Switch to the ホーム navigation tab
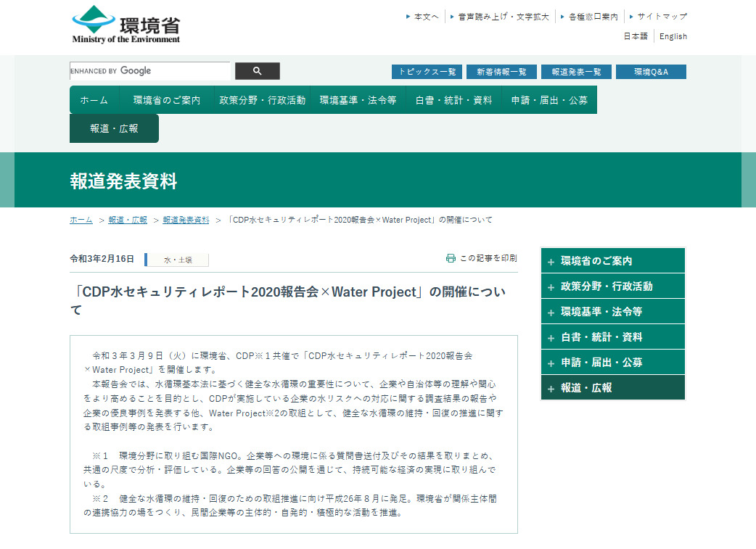 [94, 99]
